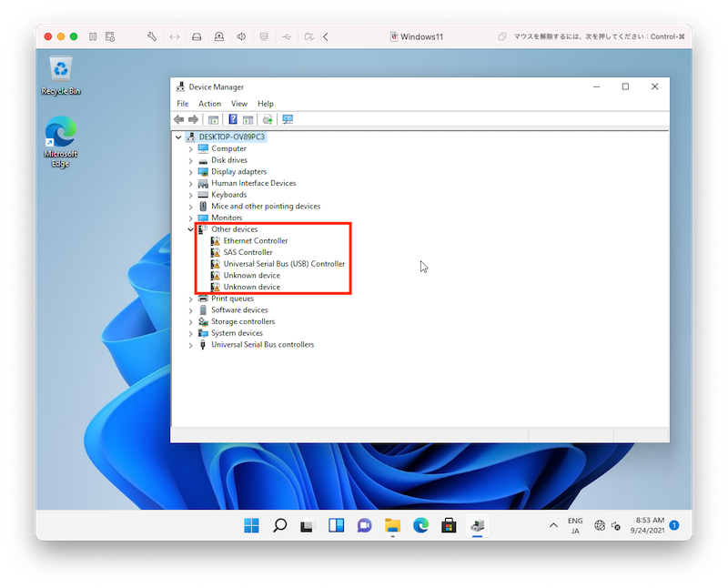Viewport: 728px width, 588px height.
Task: Open taskbar Search magnifier
Action: (x=279, y=525)
